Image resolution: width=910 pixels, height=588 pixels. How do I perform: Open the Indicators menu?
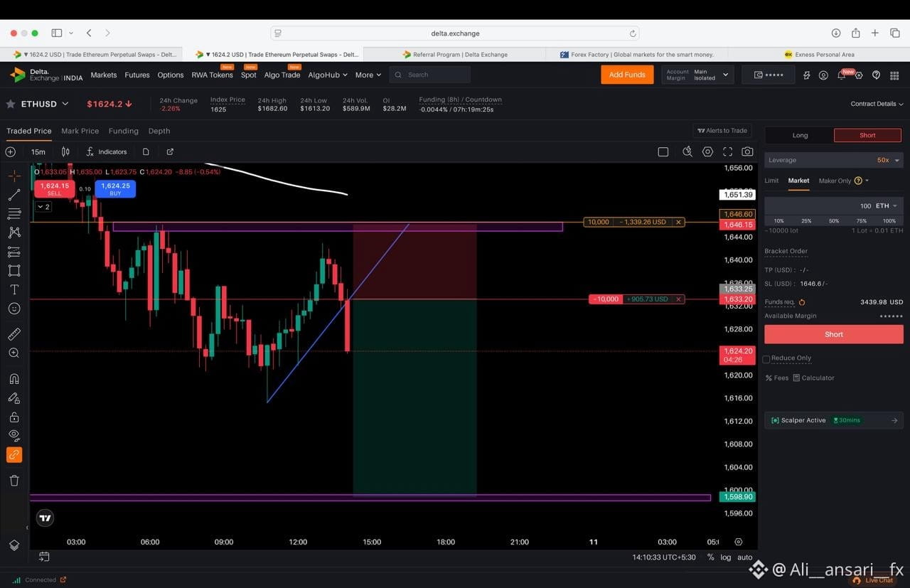tap(107, 151)
